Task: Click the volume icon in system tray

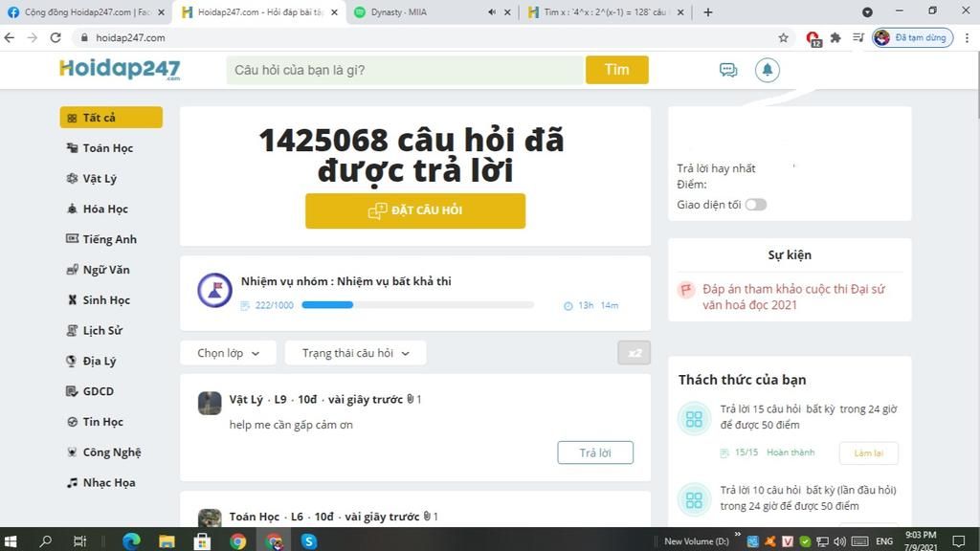Action: 839,541
